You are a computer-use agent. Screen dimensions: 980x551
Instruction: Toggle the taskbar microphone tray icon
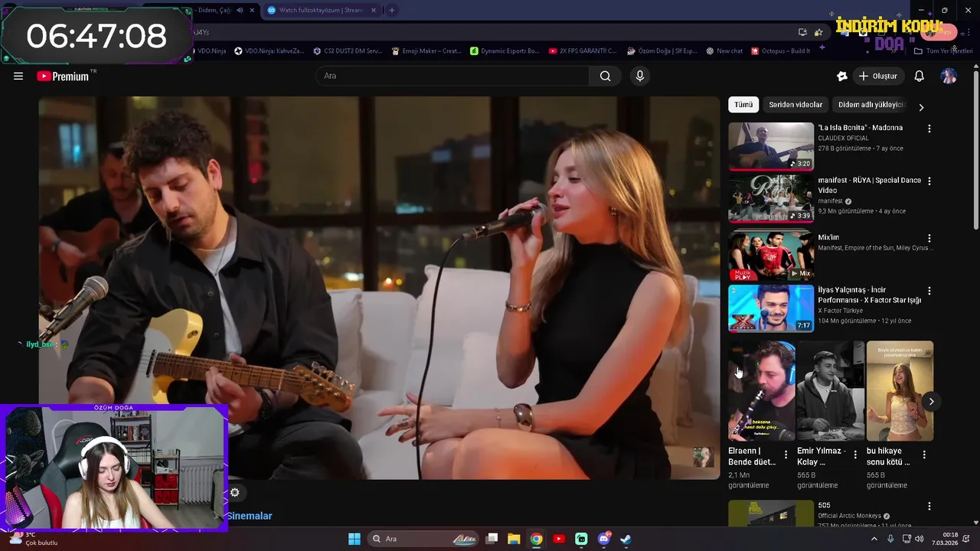coord(890,539)
